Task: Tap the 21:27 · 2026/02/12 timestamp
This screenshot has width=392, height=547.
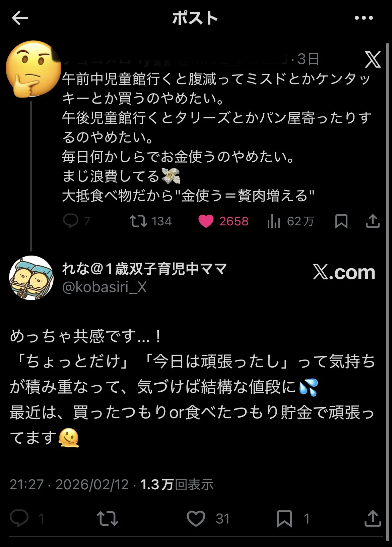Action: coord(69,484)
